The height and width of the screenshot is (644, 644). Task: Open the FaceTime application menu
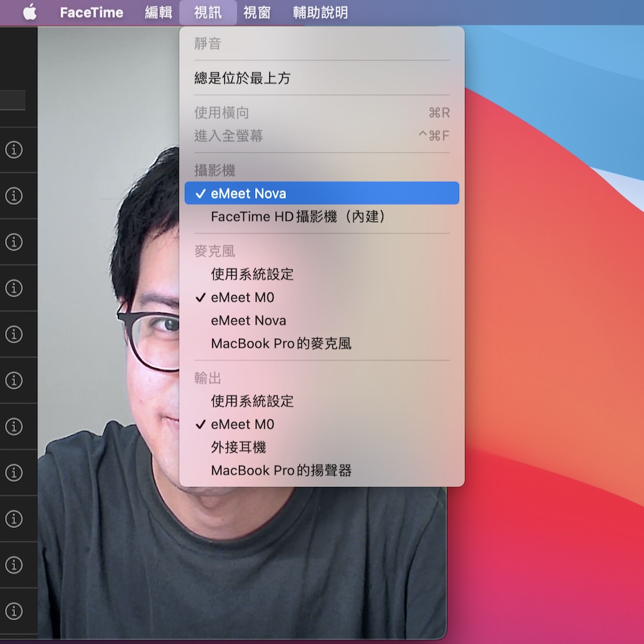point(91,12)
